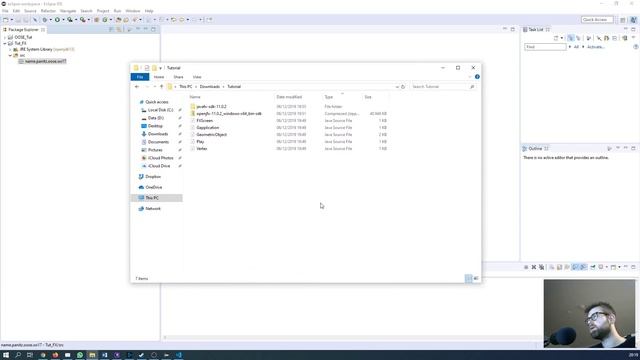Open OneDrive in Explorer sidebar
The image size is (640, 360).
tap(153, 187)
